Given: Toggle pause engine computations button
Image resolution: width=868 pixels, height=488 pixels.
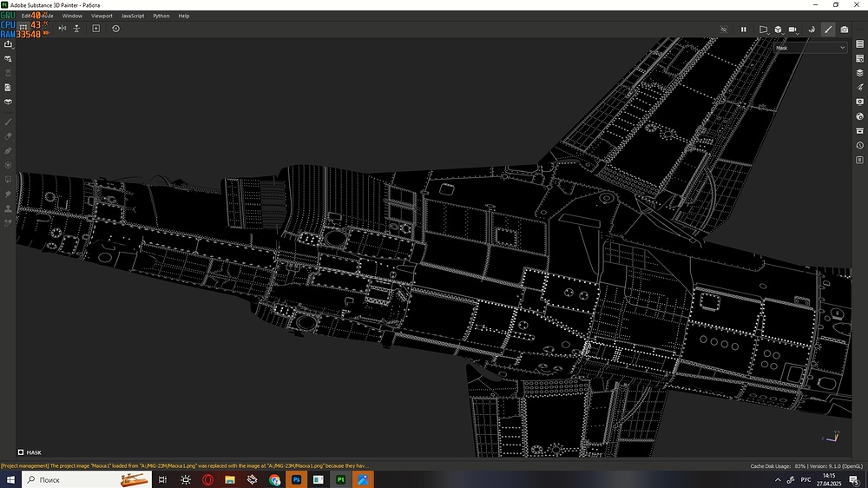Looking at the screenshot, I should coord(743,29).
